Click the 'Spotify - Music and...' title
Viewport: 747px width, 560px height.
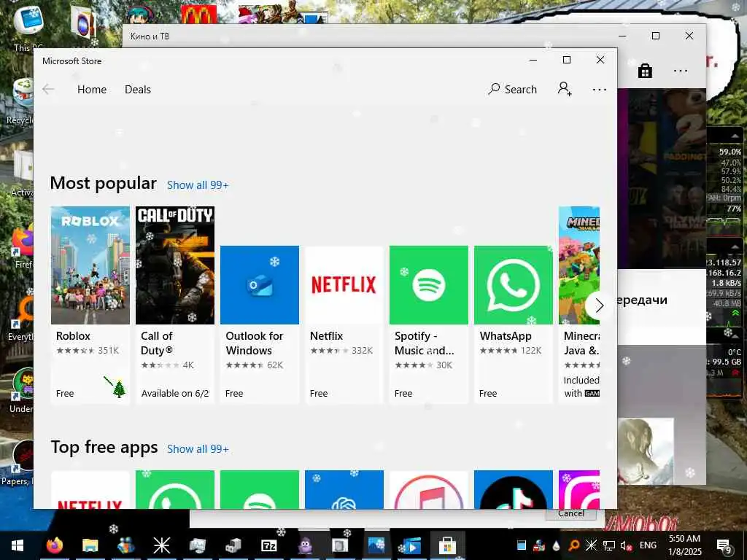click(424, 343)
